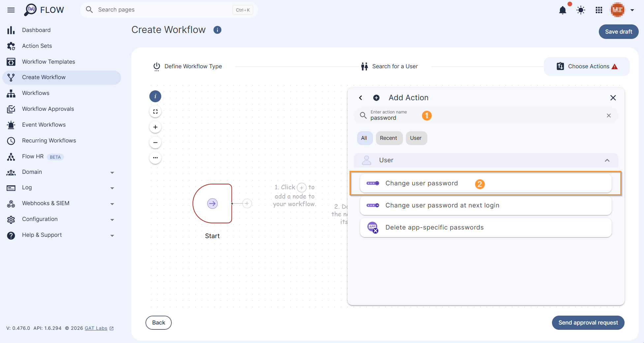Expand the Configuration submenu arrow
The width and height of the screenshot is (644, 343).
[112, 220]
